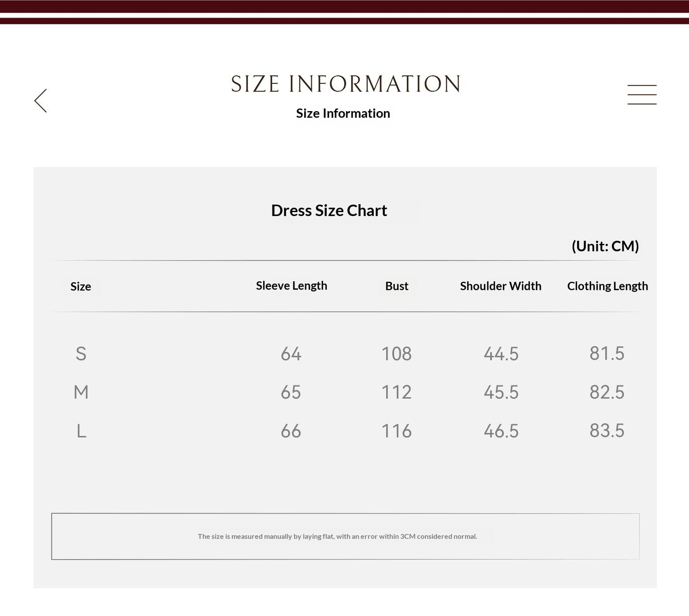Click the back arrow icon
Screen dimensions: 689x616
(41, 101)
